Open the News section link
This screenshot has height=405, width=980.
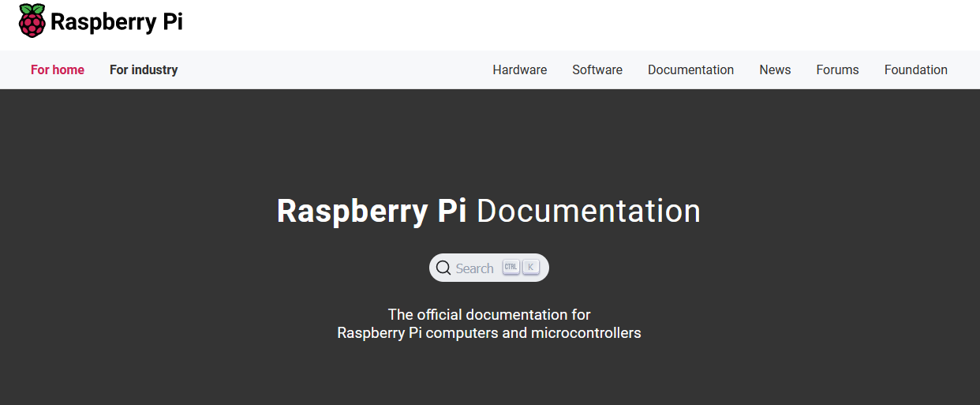[775, 69]
